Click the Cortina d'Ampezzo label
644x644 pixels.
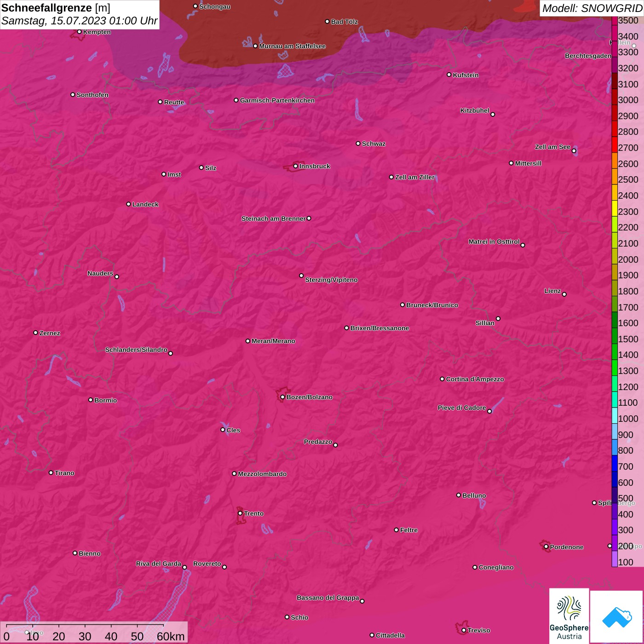pyautogui.click(x=475, y=379)
